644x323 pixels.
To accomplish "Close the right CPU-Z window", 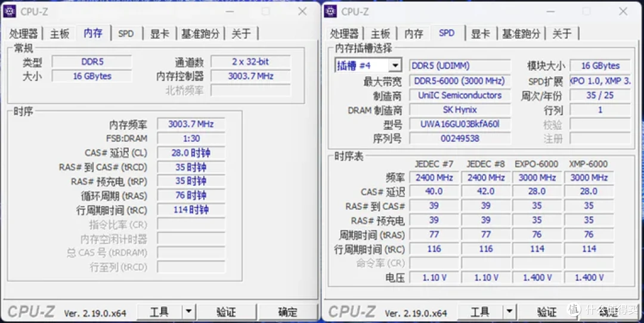I will 624,11.
